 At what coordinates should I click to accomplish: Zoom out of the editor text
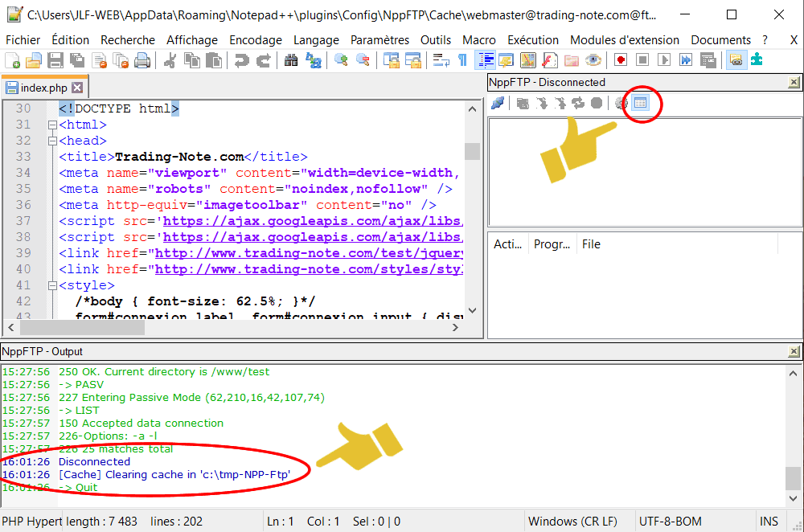363,60
